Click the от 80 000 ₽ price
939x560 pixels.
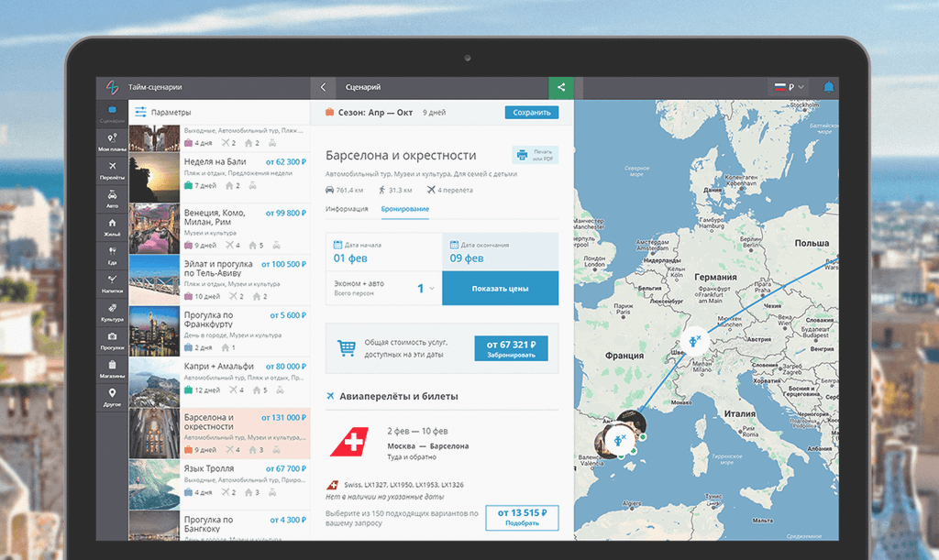286,367
